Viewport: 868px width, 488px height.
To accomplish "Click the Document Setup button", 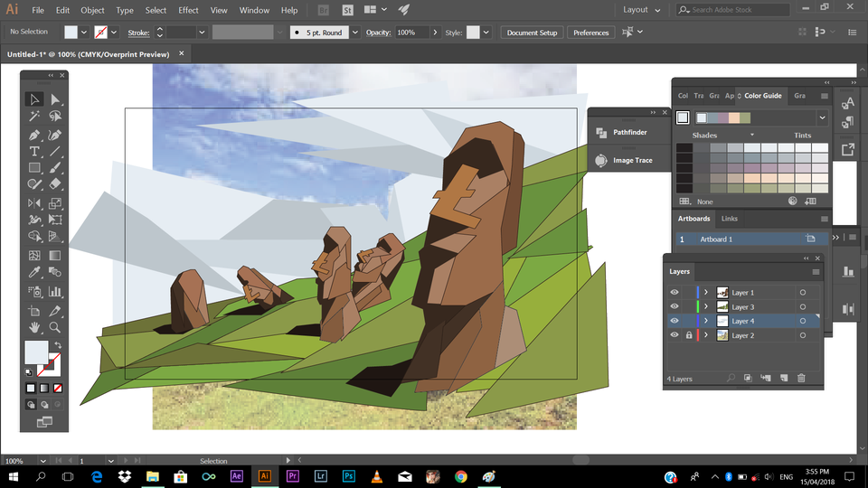I will click(x=532, y=33).
